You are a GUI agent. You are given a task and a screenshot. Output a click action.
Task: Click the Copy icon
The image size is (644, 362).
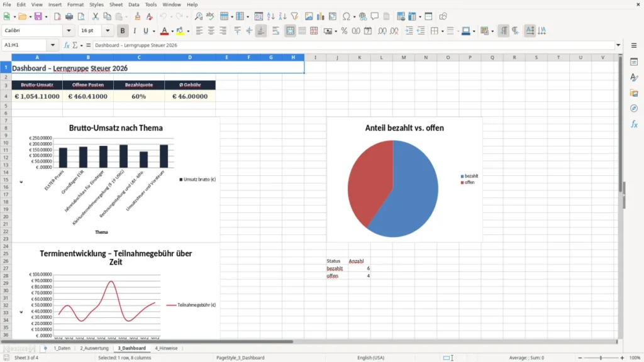tap(107, 16)
